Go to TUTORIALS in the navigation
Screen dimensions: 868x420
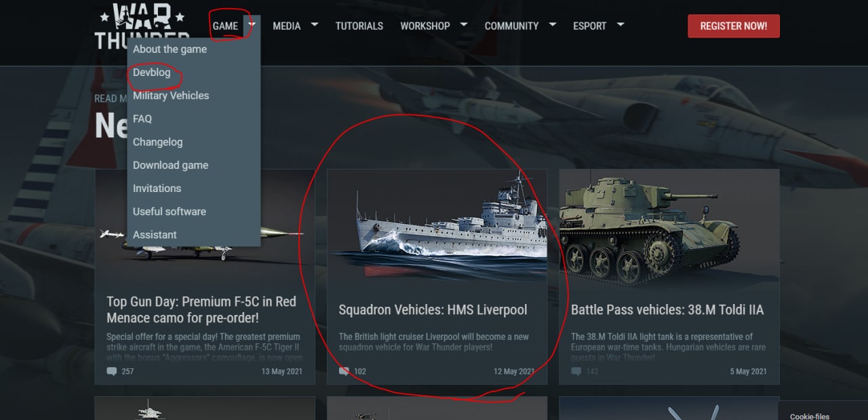pyautogui.click(x=359, y=26)
